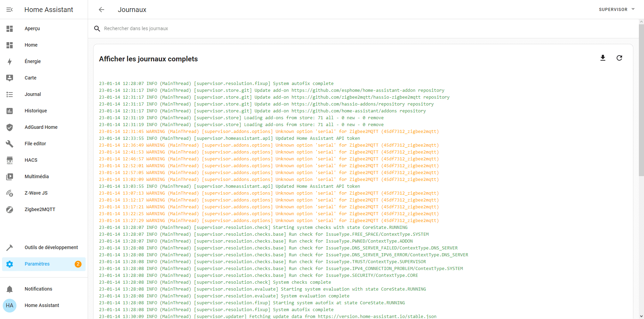Select the Outils de développement label
The image size is (644, 319).
tap(51, 247)
